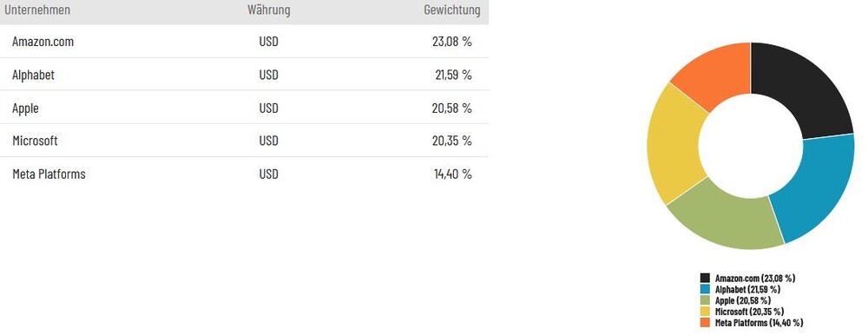Click the Meta Platforms (14,40 %) legend label
The height and width of the screenshot is (335, 868).
pyautogui.click(x=759, y=322)
